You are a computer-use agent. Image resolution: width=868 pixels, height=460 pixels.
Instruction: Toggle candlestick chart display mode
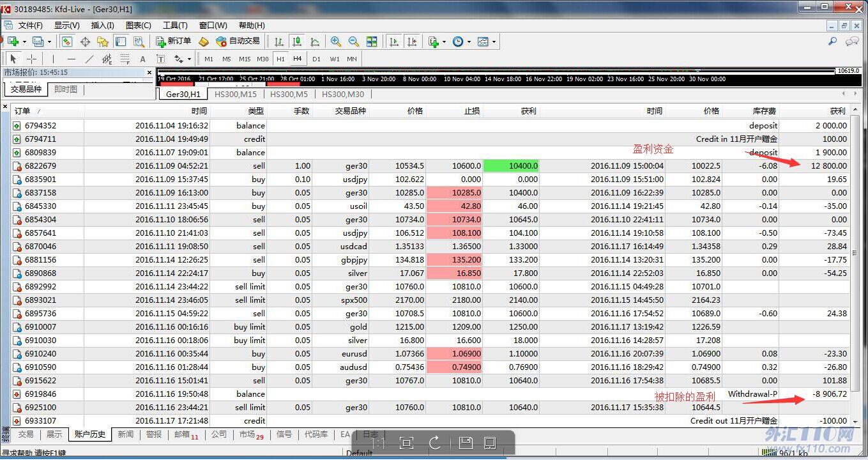[x=297, y=42]
